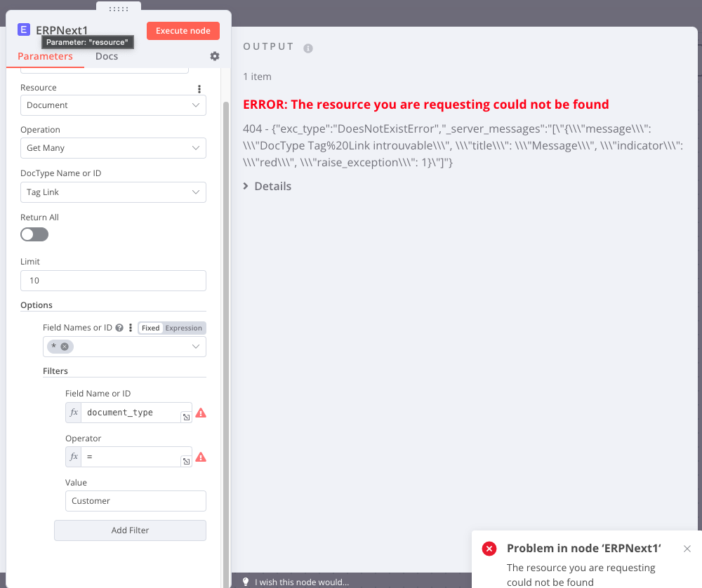Expand the Operator expression editor
702x588 pixels.
click(186, 462)
